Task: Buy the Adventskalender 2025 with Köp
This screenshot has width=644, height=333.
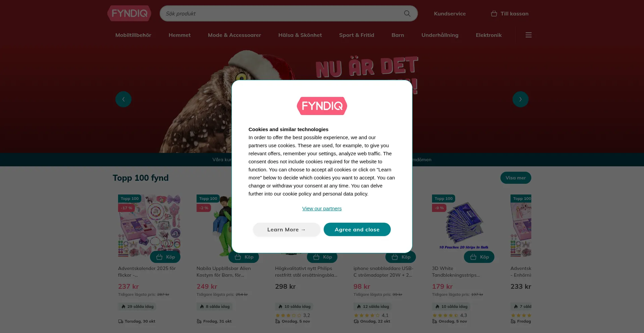Action: tap(165, 257)
